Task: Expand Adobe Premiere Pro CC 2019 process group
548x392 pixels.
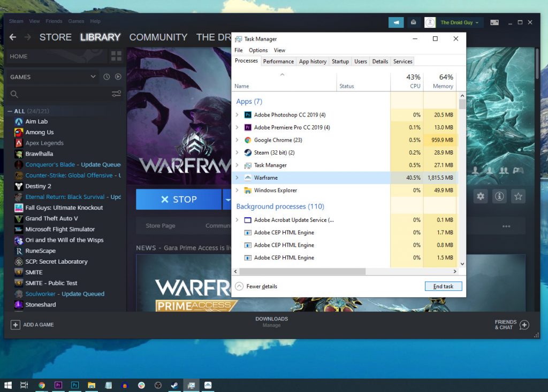Action: click(237, 127)
